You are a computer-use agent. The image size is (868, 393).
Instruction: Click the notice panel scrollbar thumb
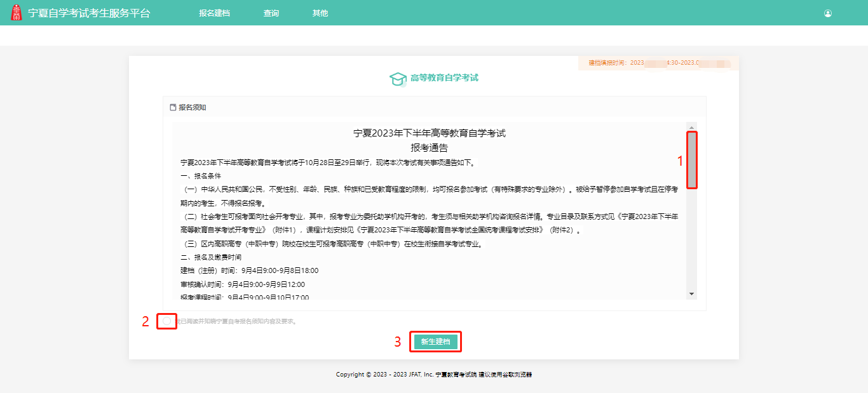(x=692, y=159)
